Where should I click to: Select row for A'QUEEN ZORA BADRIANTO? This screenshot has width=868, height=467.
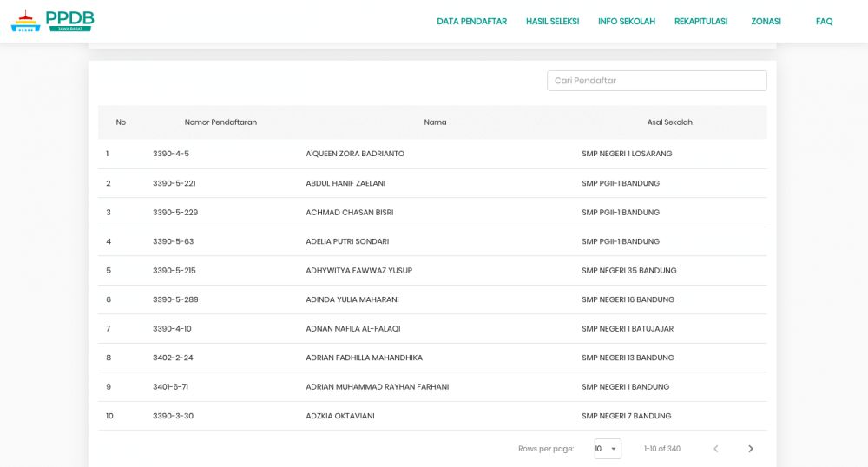pyautogui.click(x=355, y=154)
